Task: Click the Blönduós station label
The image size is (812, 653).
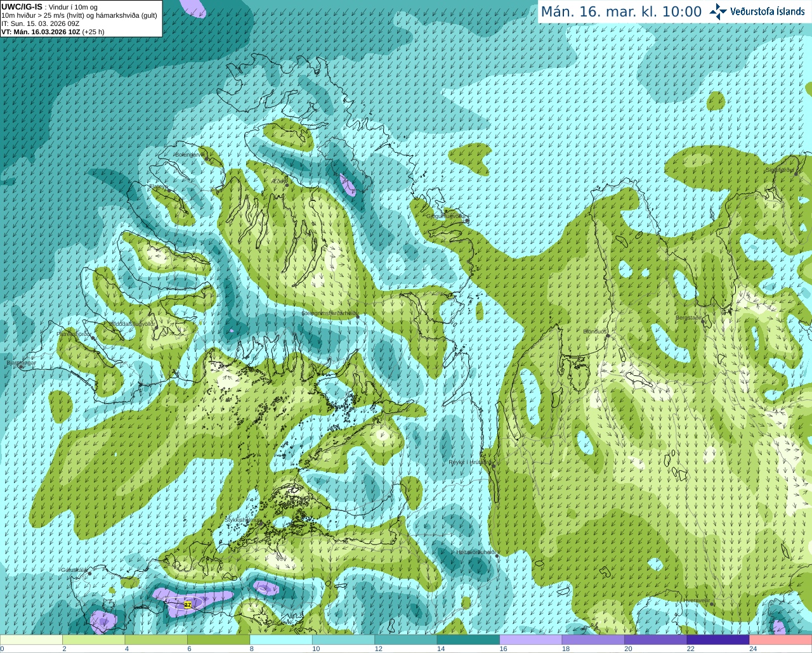Action: pos(595,332)
